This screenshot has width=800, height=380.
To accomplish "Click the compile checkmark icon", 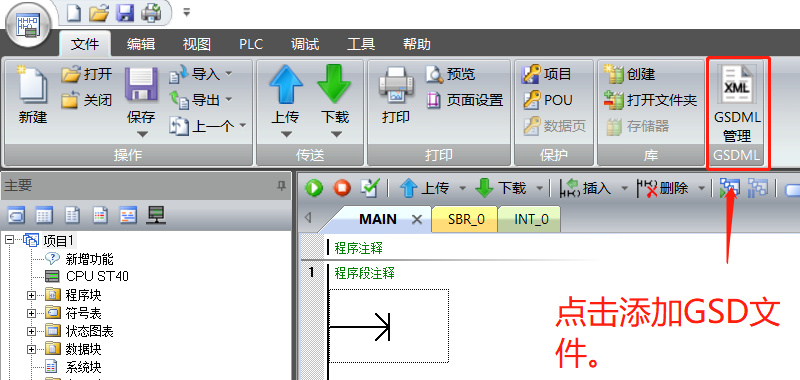I will click(x=369, y=189).
